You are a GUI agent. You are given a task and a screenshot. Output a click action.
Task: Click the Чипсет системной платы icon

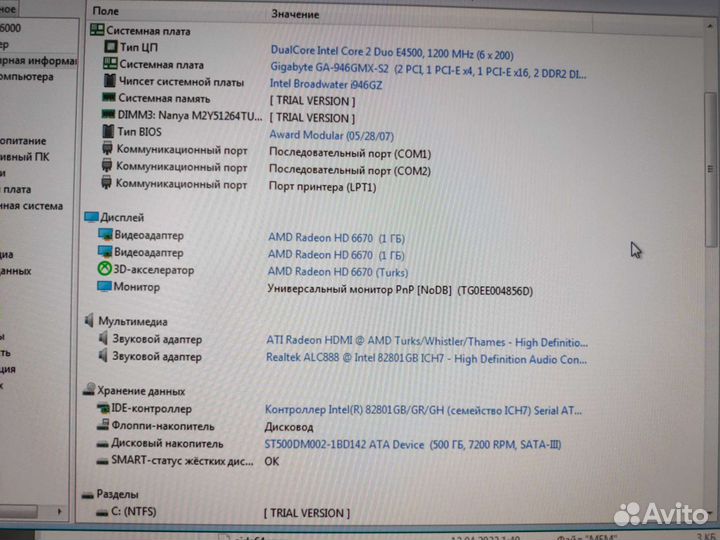pos(109,81)
